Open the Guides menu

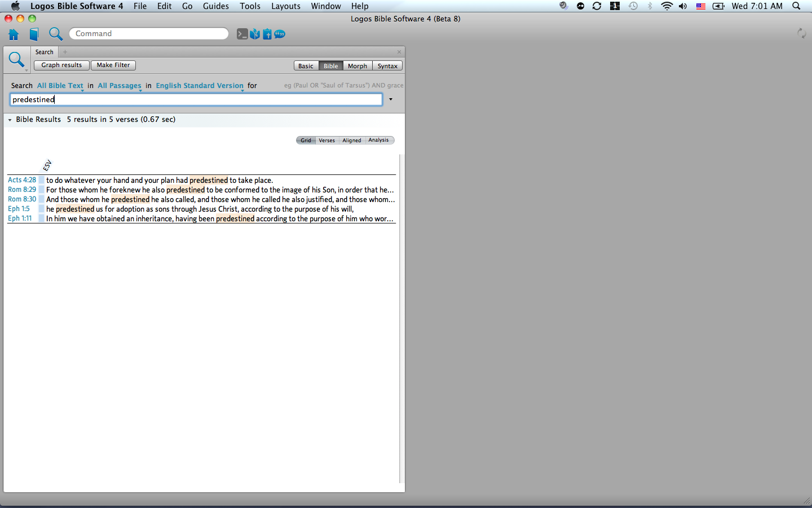tap(216, 6)
